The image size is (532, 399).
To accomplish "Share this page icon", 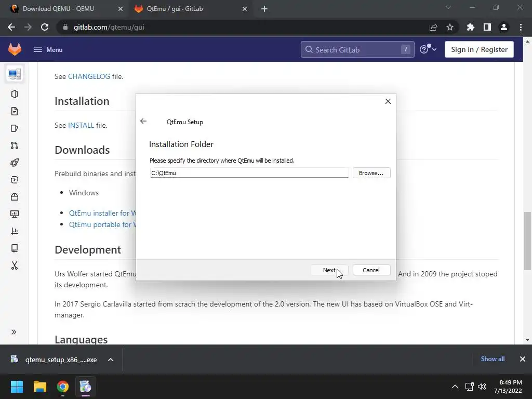I will pyautogui.click(x=433, y=28).
